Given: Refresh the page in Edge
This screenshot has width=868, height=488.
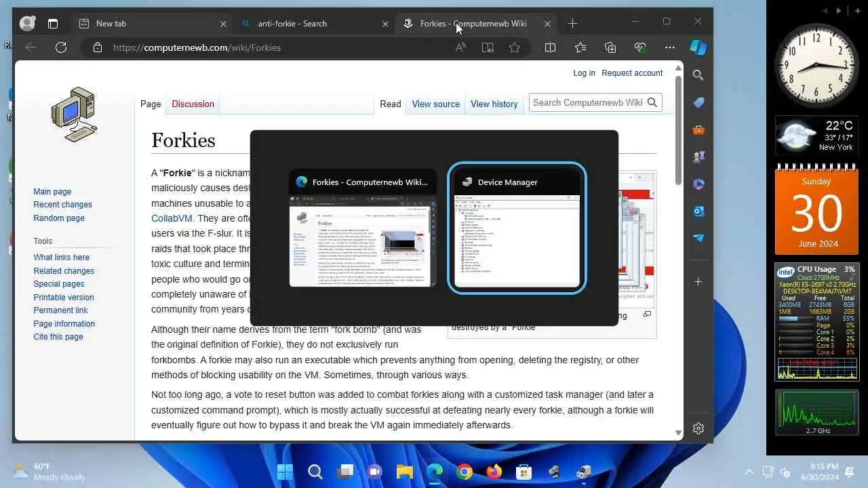Looking at the screenshot, I should click(x=61, y=47).
